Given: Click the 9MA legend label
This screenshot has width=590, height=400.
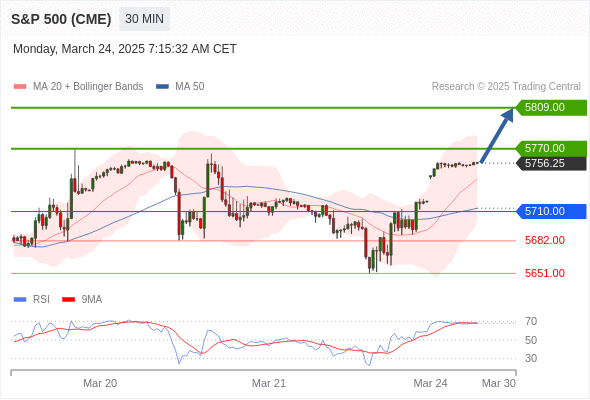Looking at the screenshot, I should coord(92,300).
